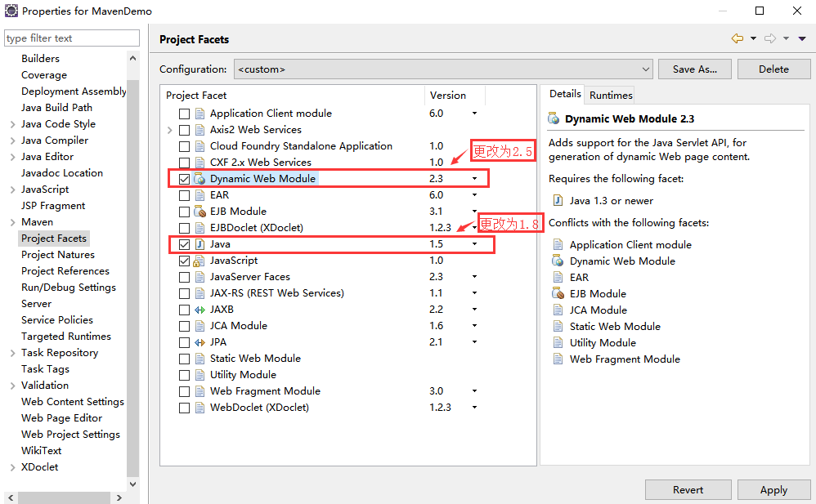Check the EAR facet checkbox
This screenshot has width=816, height=504.
(184, 195)
